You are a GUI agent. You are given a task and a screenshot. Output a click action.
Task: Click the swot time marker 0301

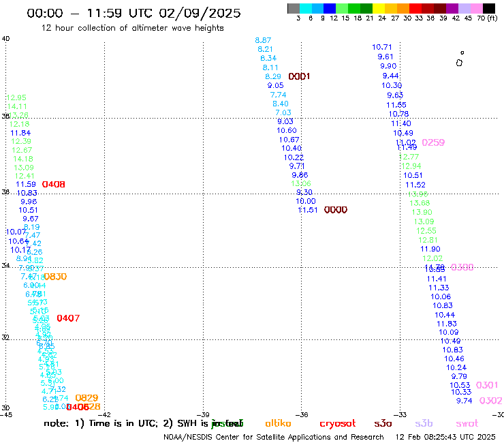point(487,385)
